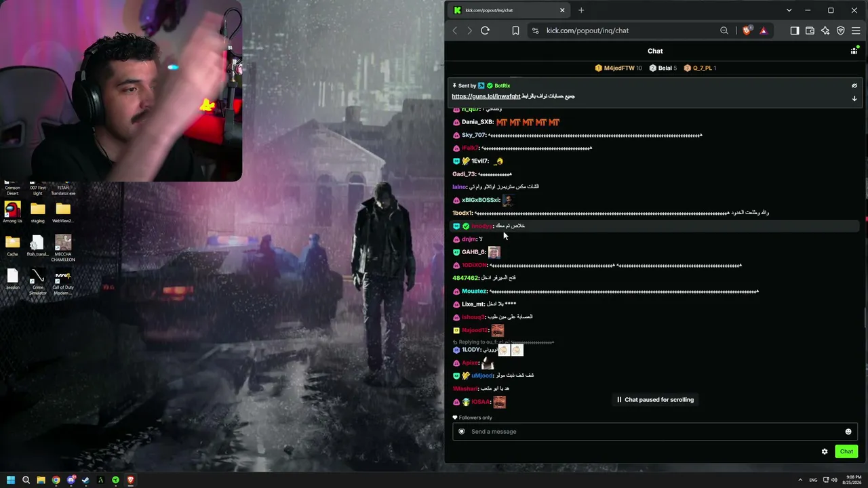Open the emoji picker in message box
The width and height of the screenshot is (868, 488).
(x=848, y=432)
